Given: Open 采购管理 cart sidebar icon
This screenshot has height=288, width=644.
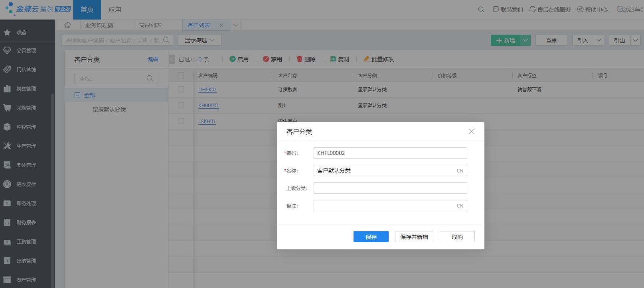Looking at the screenshot, I should (x=7, y=108).
